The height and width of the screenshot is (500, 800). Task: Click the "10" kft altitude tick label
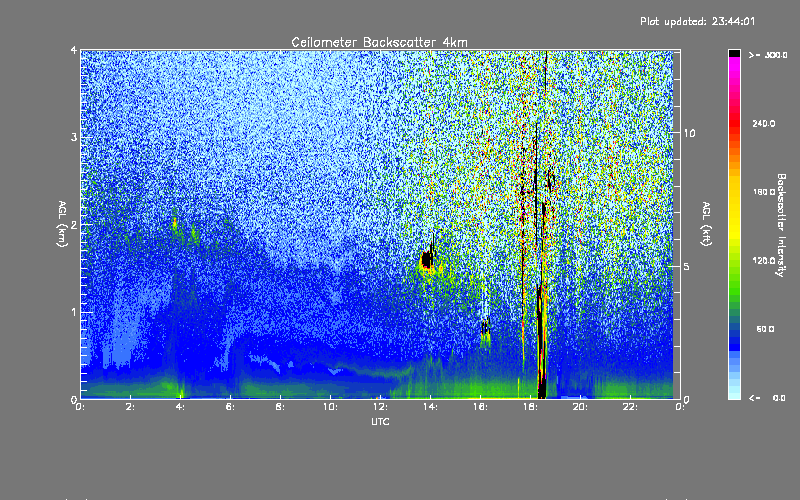[x=689, y=133]
